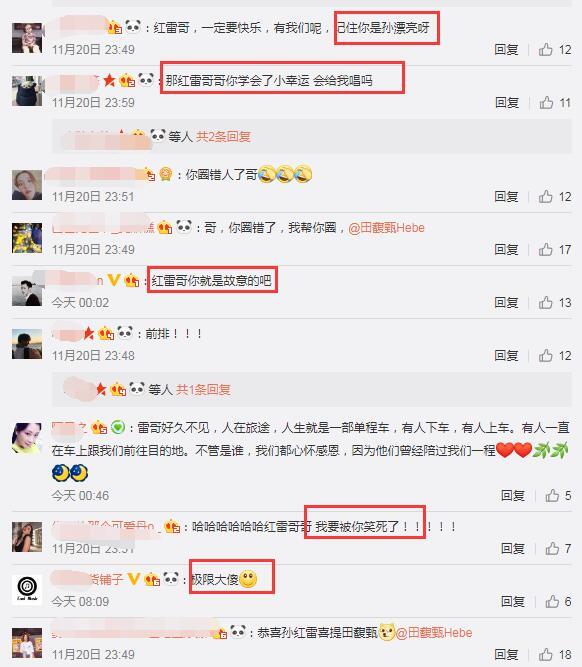Reply to the 你圈错人了哥 comment

[x=506, y=197]
